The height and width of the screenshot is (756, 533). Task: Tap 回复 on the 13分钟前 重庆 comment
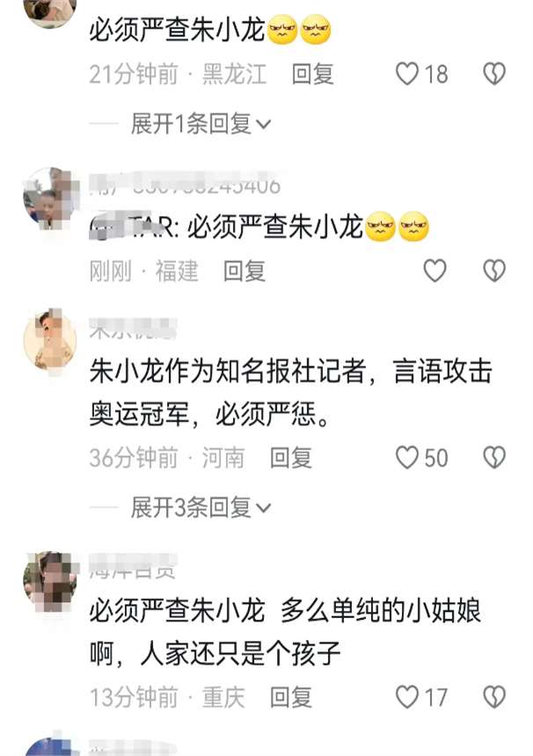tap(291, 697)
